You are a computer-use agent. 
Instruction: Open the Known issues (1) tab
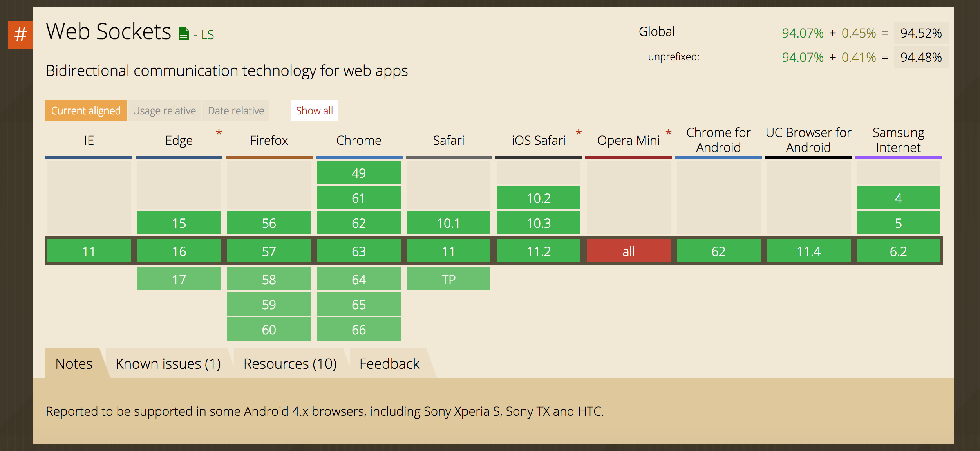(x=168, y=364)
